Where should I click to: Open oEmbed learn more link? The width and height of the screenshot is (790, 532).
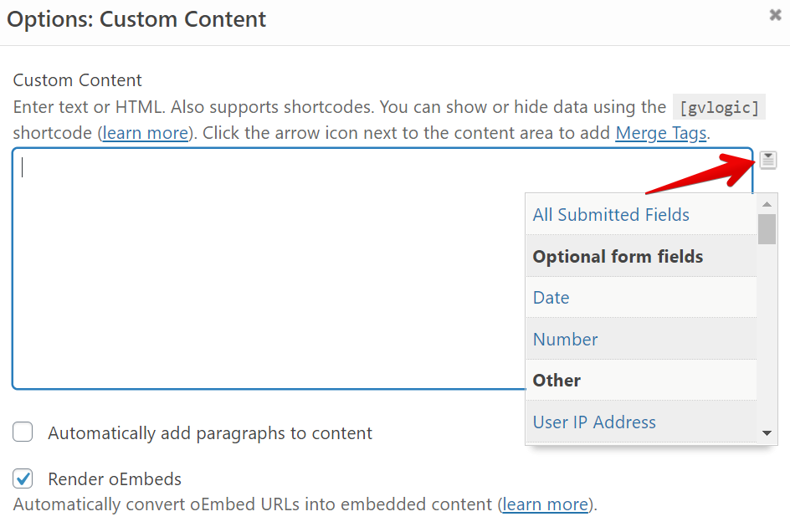point(546,504)
